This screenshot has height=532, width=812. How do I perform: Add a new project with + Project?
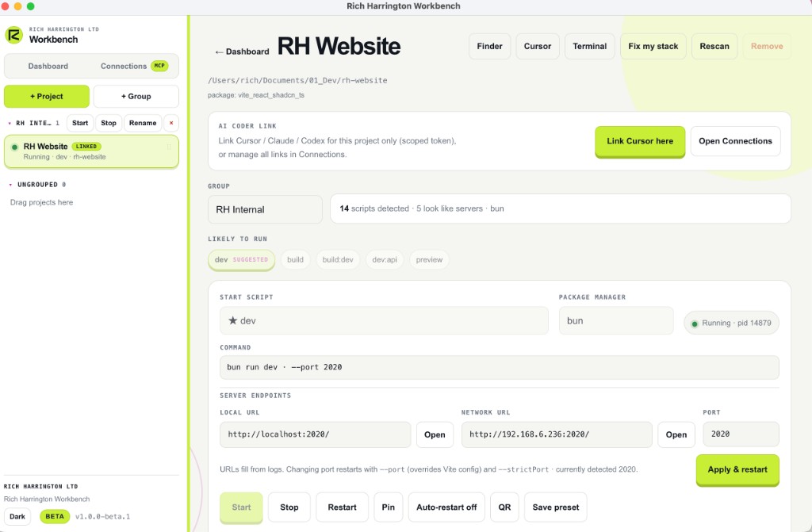pos(47,97)
